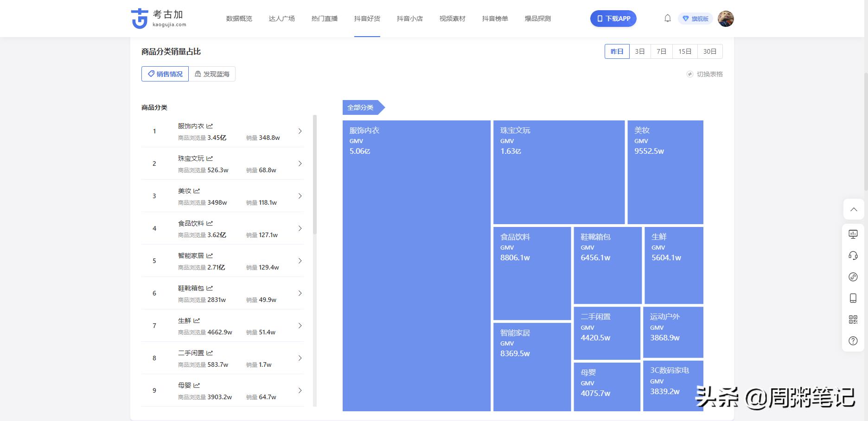868x421 pixels.
Task: Open the user profile avatar
Action: pos(725,19)
